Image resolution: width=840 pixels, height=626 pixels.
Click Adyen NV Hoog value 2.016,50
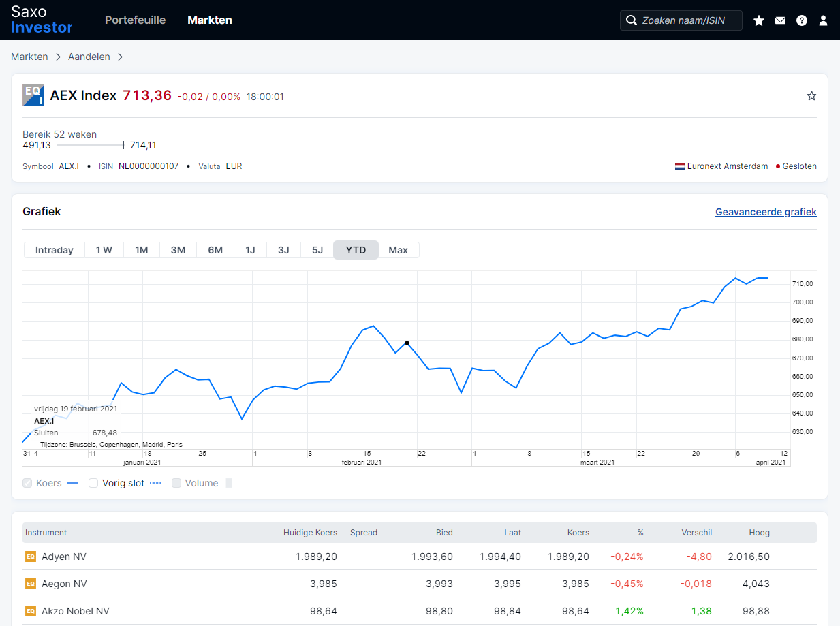point(749,557)
